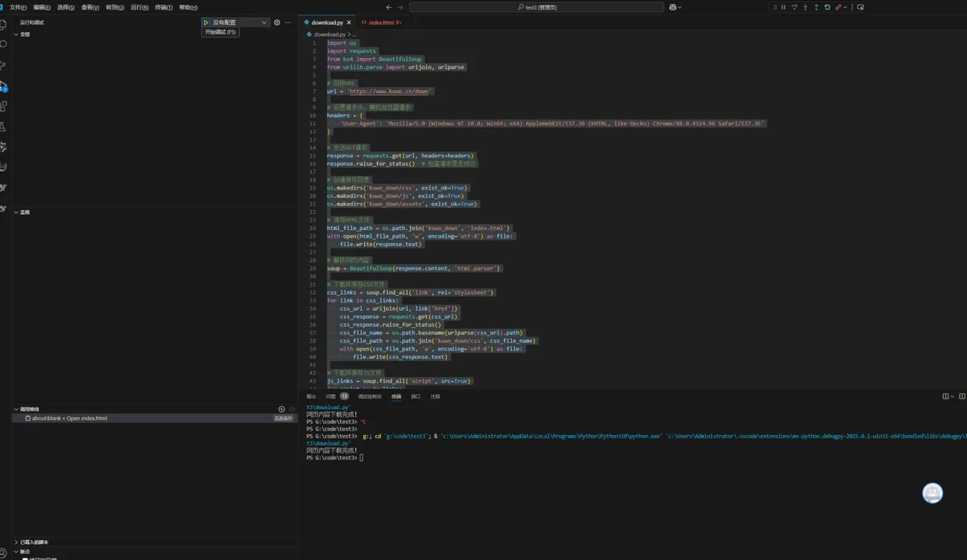The height and width of the screenshot is (560, 967).
Task: Open Extensions view in the activity bar
Action: pos(3,106)
